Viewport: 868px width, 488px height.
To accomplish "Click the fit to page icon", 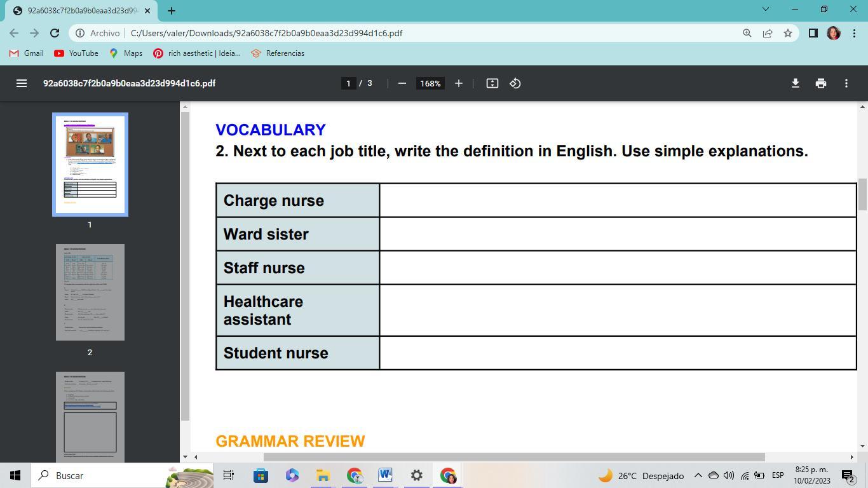I will (x=492, y=83).
